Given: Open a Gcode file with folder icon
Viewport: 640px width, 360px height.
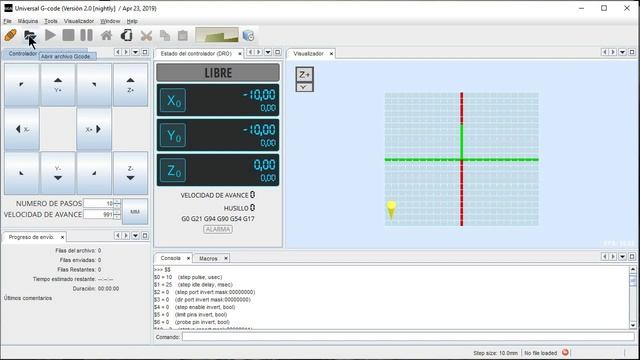Looking at the screenshot, I should (x=29, y=36).
